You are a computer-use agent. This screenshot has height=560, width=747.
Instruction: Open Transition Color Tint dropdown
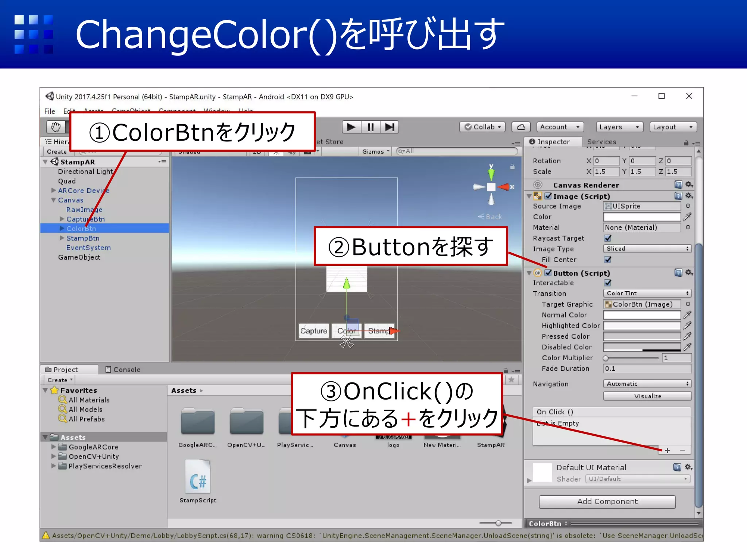coord(647,293)
